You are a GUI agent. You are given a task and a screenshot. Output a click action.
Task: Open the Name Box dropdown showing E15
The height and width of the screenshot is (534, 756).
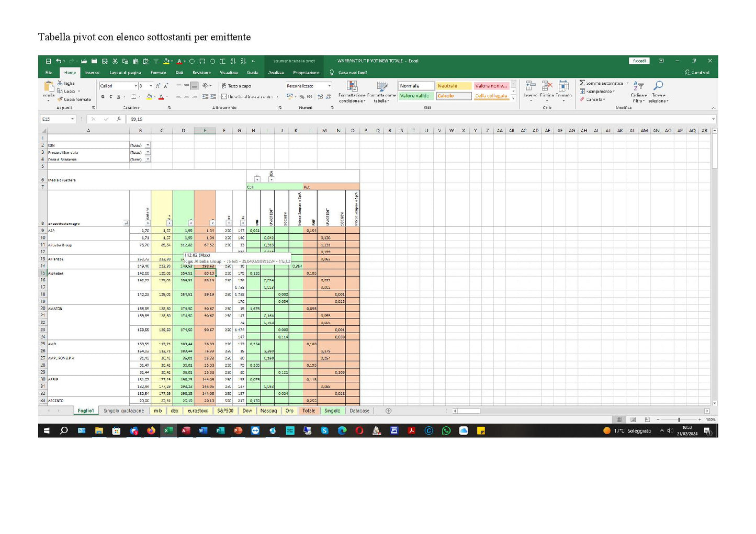pyautogui.click(x=72, y=119)
